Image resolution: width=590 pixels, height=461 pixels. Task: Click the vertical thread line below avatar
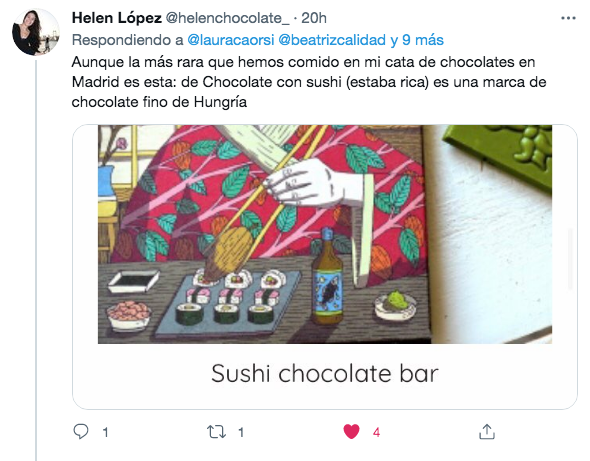pyautogui.click(x=36, y=260)
